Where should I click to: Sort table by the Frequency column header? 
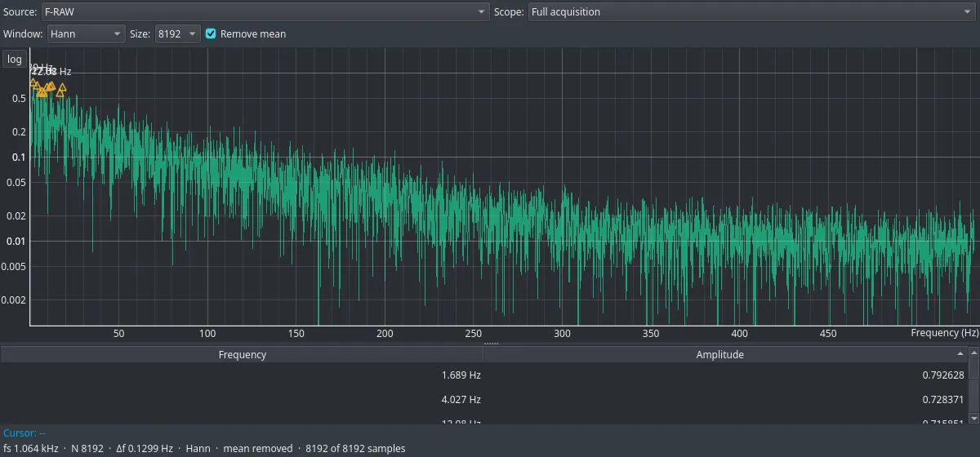click(242, 354)
